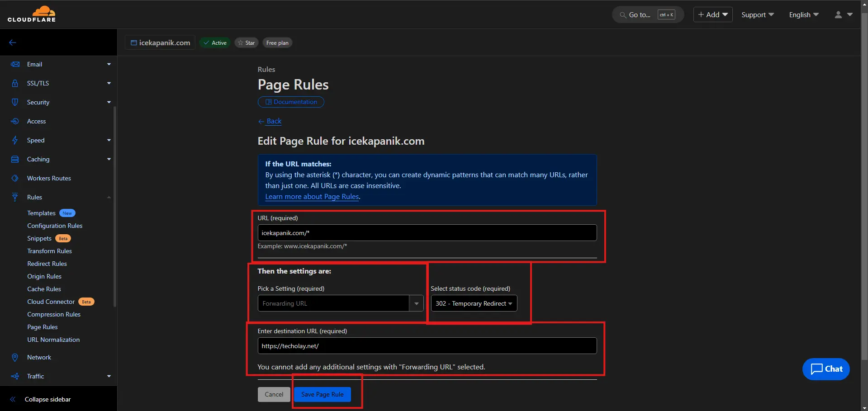Expand the Caching section arrow
Image resolution: width=868 pixels, height=411 pixels.
click(x=109, y=159)
